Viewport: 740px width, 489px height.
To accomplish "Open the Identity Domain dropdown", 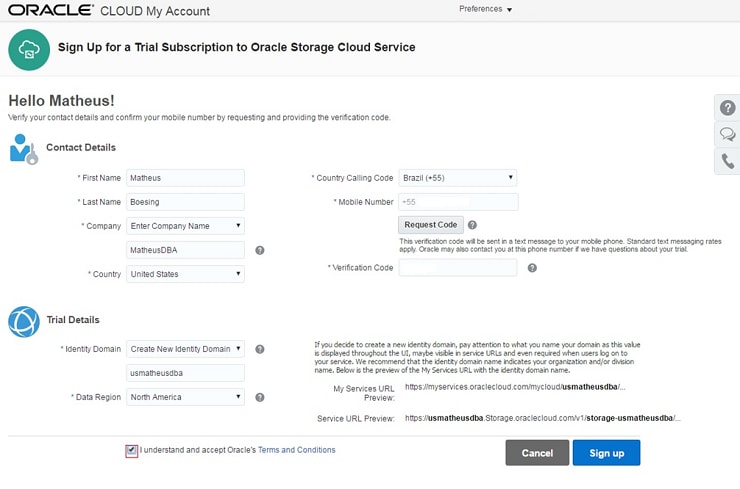I will (185, 349).
